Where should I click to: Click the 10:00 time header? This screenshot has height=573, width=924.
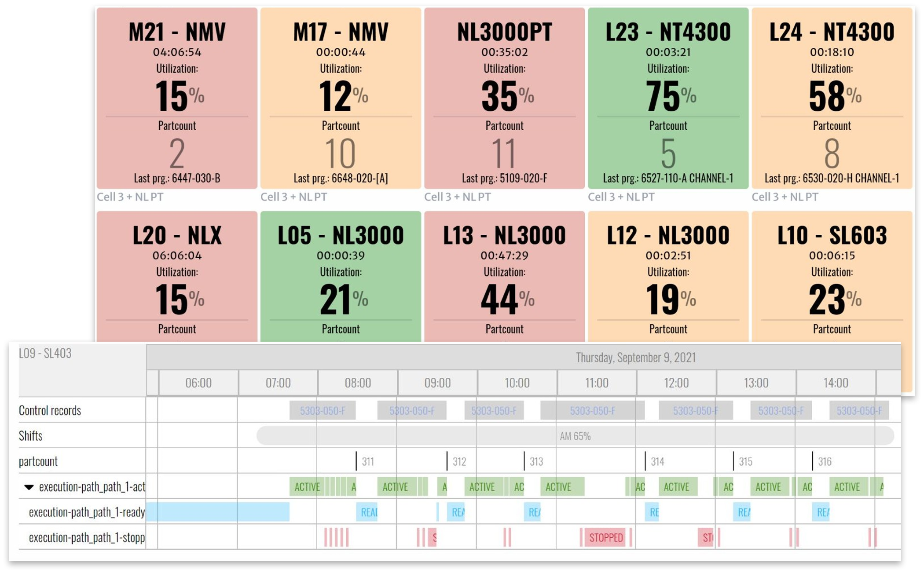point(517,383)
